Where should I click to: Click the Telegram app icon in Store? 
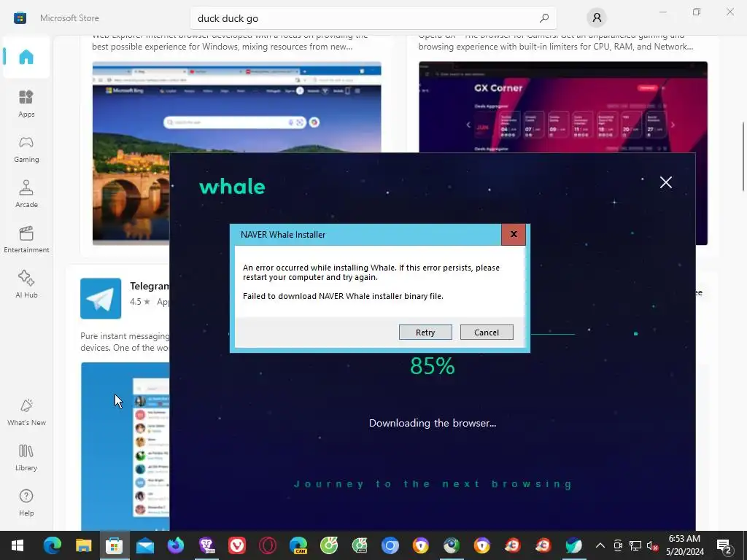point(101,298)
